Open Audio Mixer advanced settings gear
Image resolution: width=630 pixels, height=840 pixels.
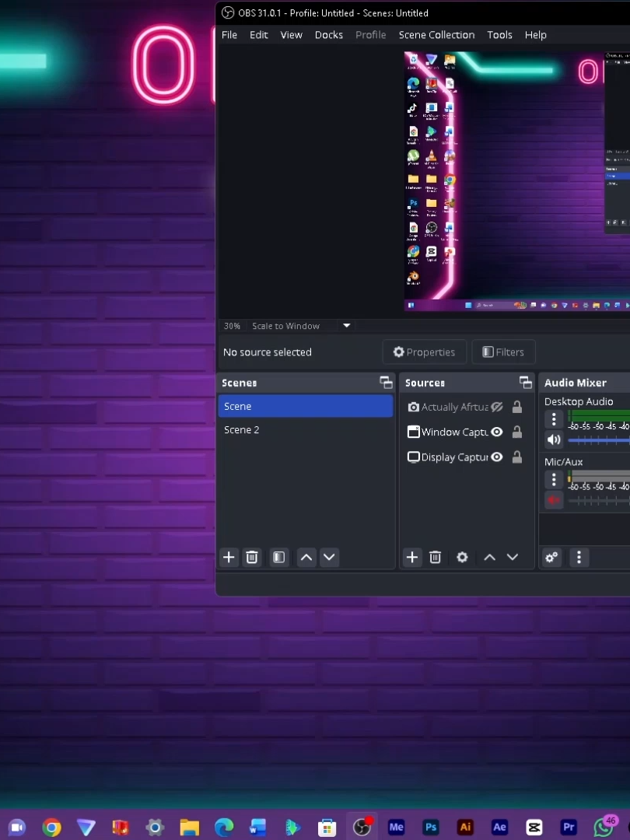[x=551, y=557]
